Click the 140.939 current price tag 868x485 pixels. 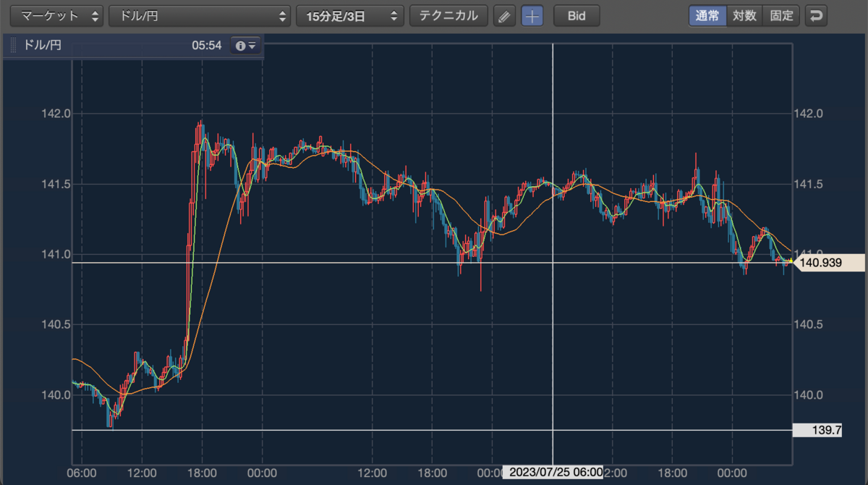tap(830, 263)
